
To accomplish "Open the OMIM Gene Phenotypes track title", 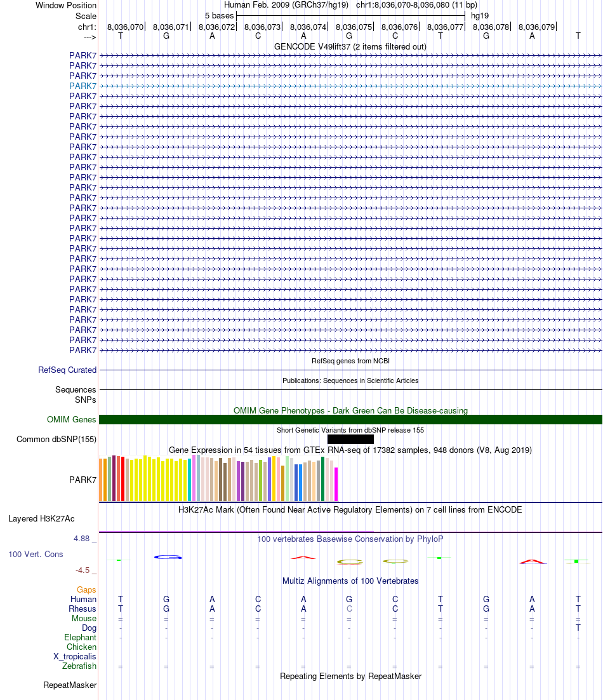I will point(350,410).
